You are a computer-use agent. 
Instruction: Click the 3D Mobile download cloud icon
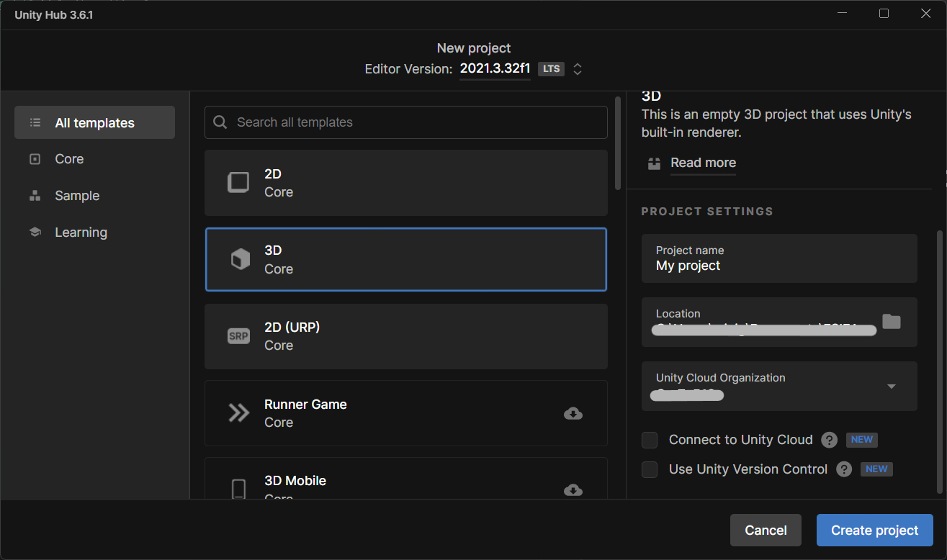pos(573,490)
